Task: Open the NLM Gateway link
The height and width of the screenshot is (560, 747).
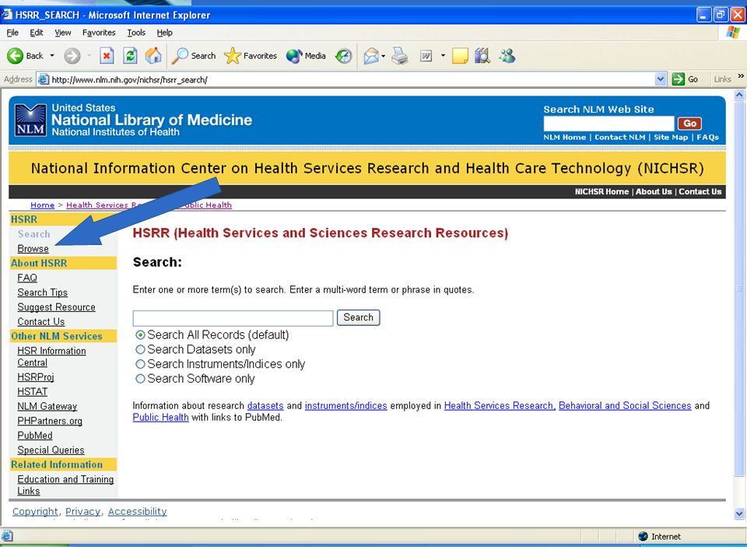Action: click(x=47, y=406)
